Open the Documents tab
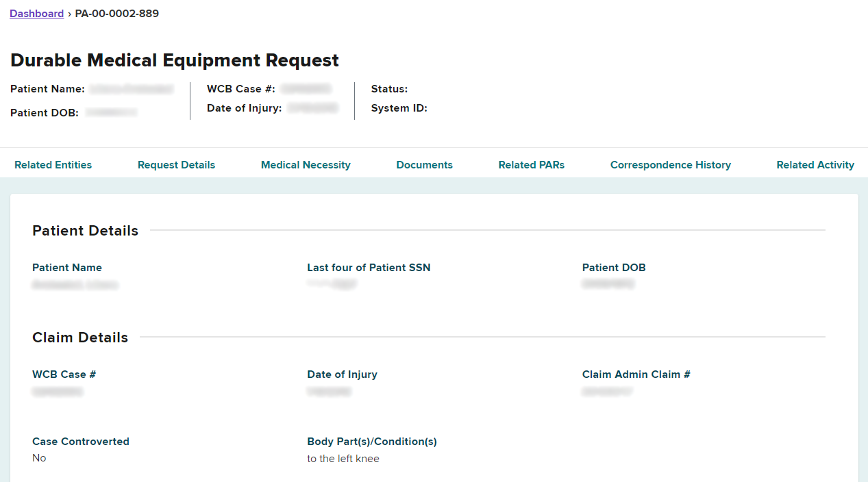The image size is (868, 482). pos(424,165)
